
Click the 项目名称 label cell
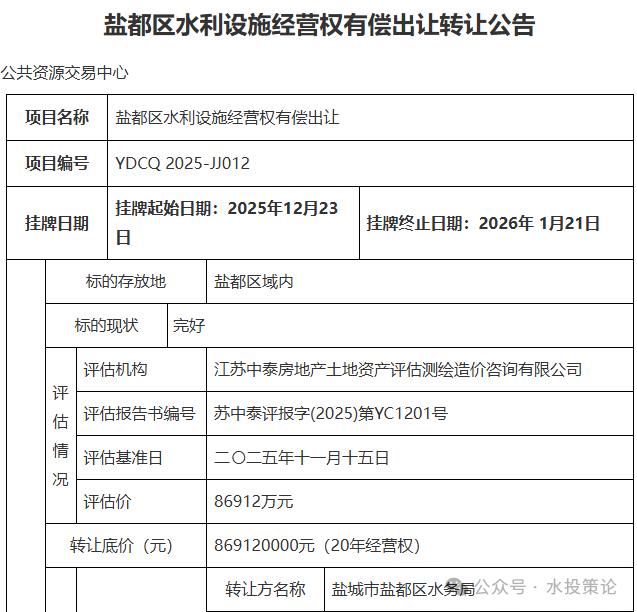pos(57,118)
